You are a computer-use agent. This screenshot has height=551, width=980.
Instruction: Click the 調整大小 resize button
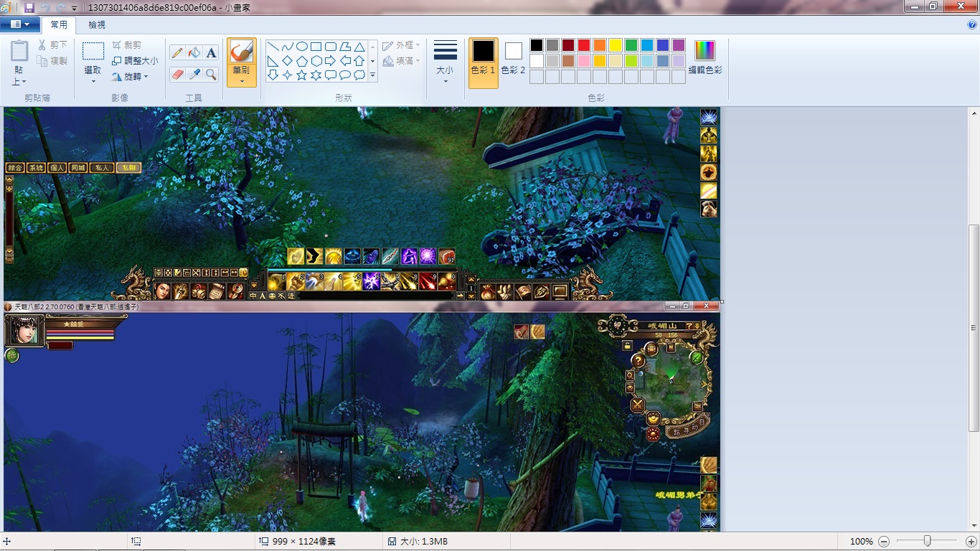click(x=135, y=61)
